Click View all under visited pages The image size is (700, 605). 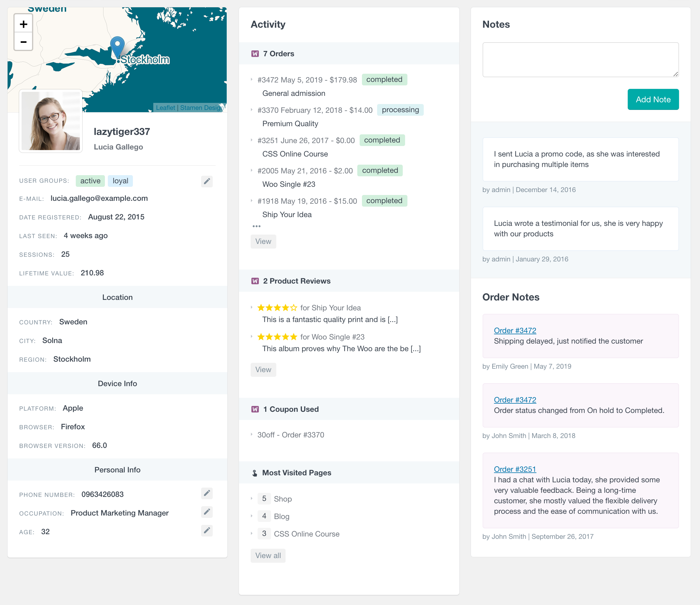(x=268, y=556)
